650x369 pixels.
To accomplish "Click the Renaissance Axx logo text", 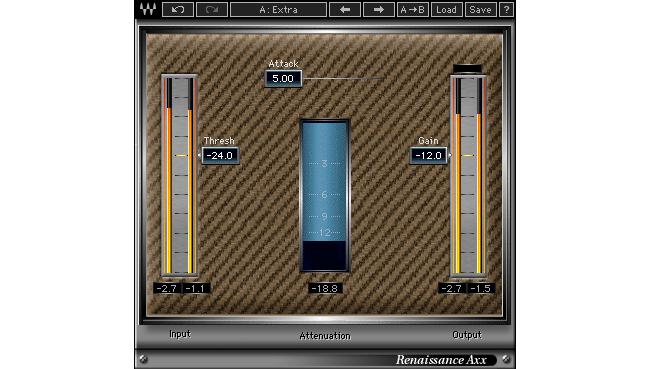I will [441, 360].
